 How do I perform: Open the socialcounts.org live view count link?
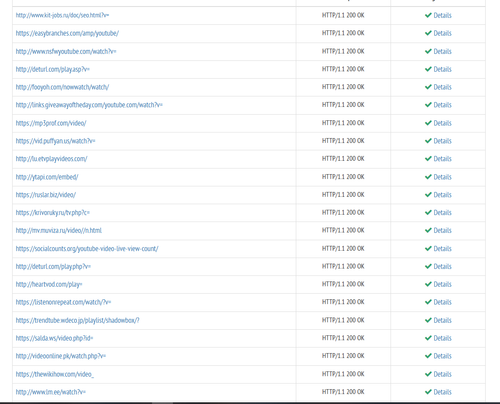(x=87, y=249)
